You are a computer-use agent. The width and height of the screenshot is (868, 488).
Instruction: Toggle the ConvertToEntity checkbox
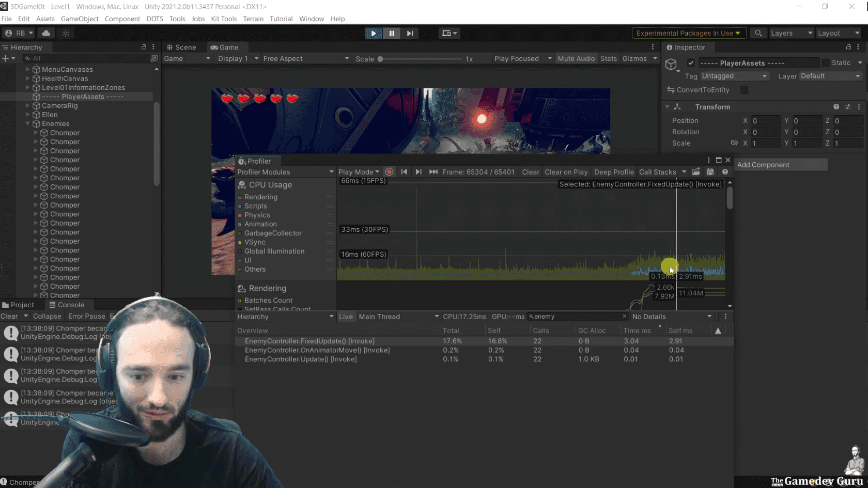[x=744, y=89]
